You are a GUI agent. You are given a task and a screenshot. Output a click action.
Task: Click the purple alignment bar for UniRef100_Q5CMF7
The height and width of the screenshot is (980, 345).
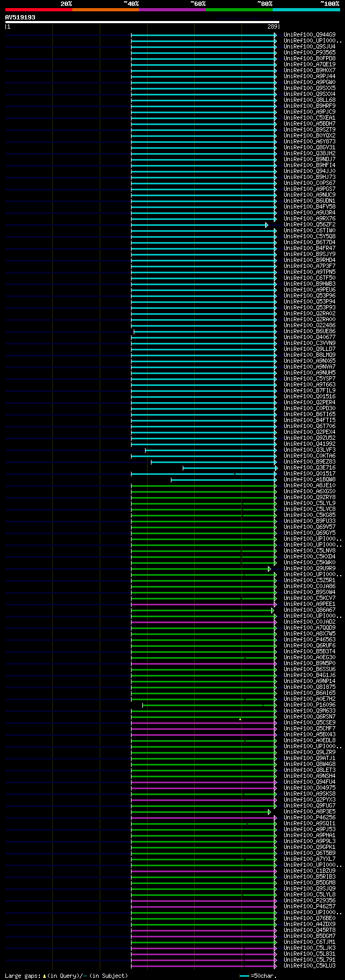(203, 729)
